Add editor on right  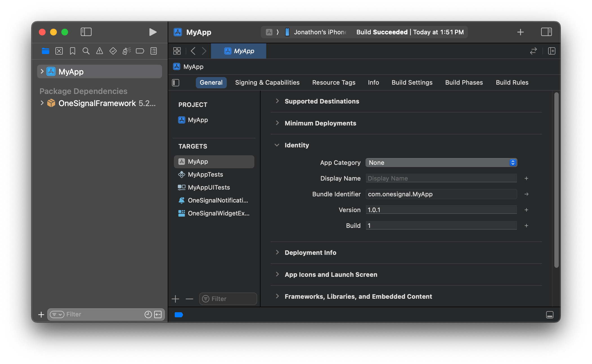pos(552,51)
